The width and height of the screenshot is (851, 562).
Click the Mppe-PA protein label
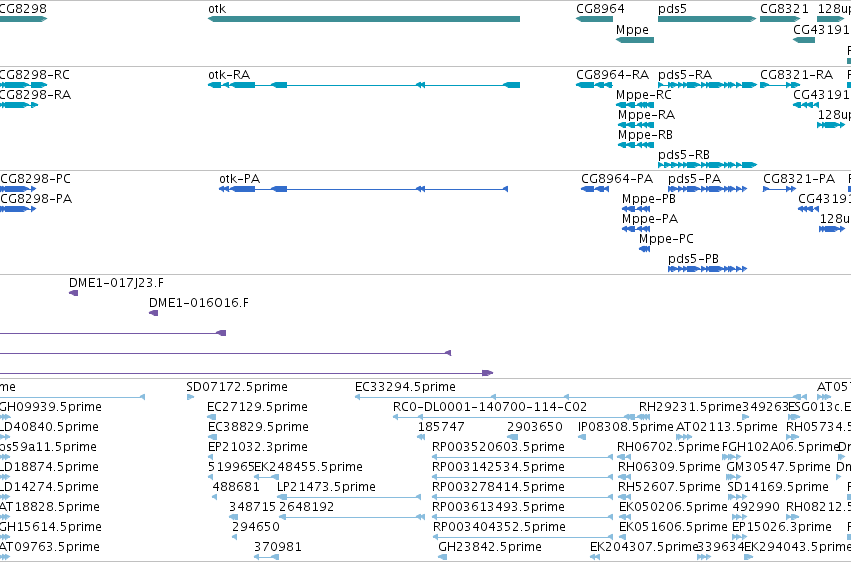click(x=650, y=220)
